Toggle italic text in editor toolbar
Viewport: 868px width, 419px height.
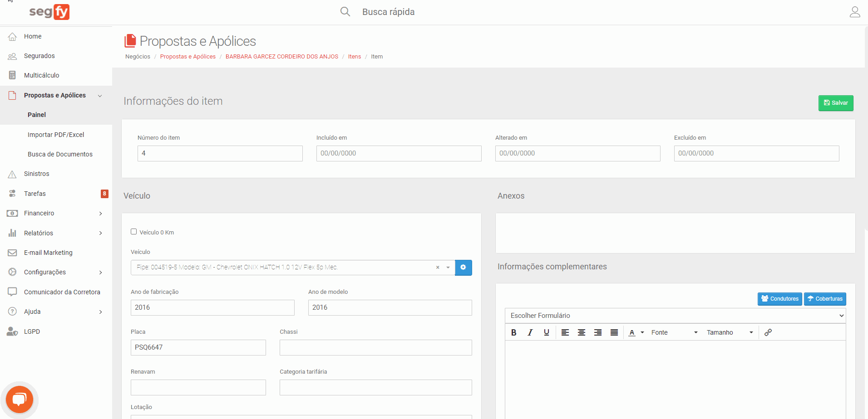coord(530,332)
